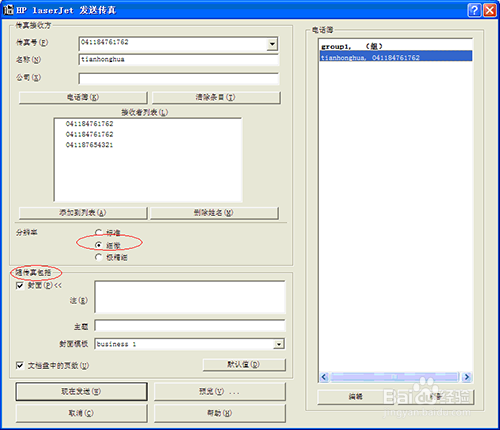
Task: Click the subject input field
Action: click(190, 325)
